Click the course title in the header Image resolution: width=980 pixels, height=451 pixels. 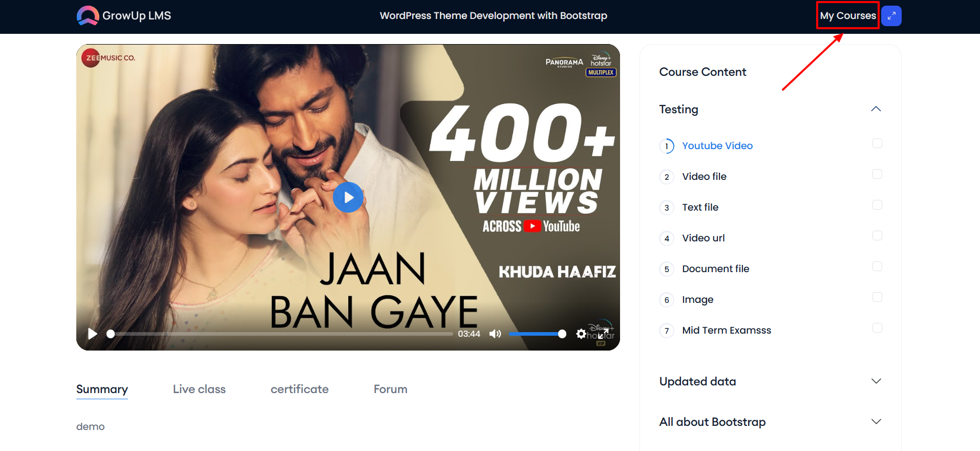point(494,15)
